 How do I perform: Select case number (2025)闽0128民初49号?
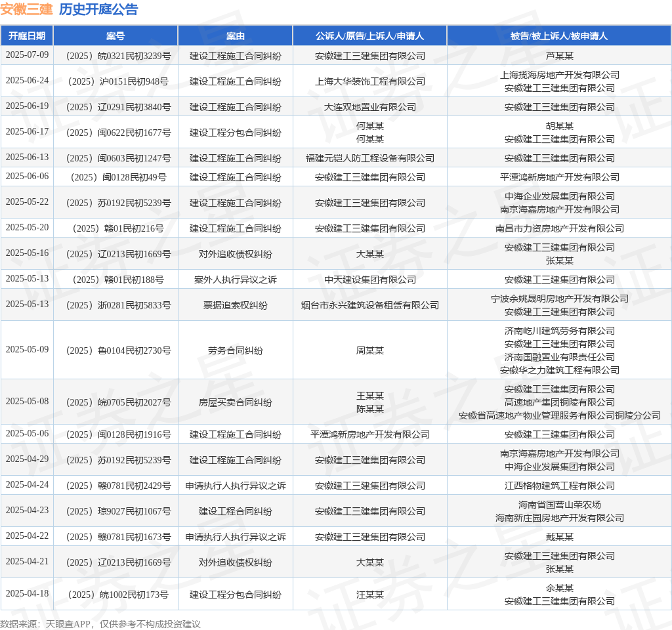pos(118,177)
